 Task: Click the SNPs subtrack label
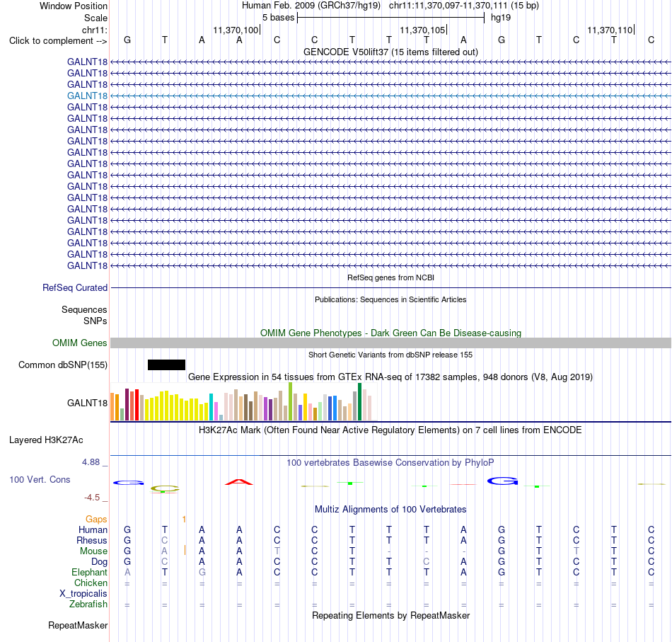tap(95, 321)
